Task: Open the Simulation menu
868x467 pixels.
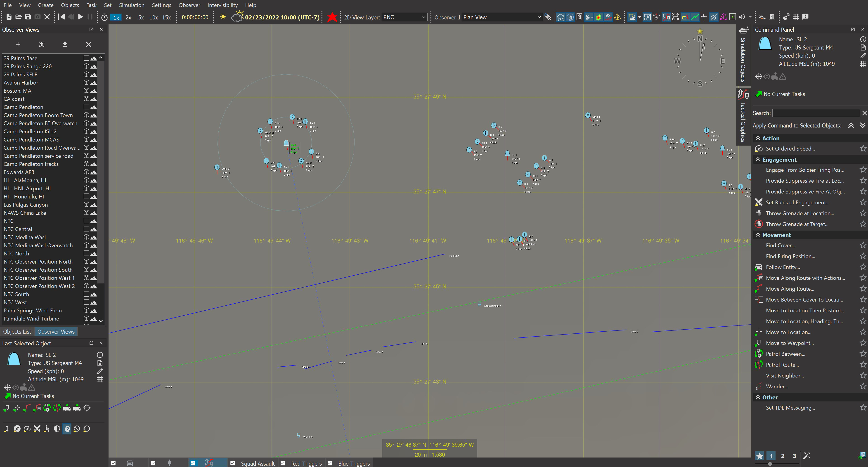Action: pyautogui.click(x=131, y=5)
